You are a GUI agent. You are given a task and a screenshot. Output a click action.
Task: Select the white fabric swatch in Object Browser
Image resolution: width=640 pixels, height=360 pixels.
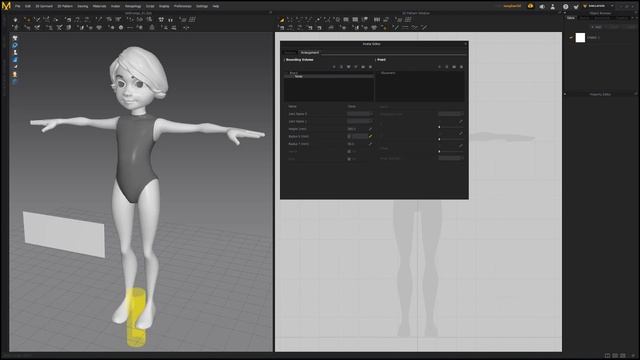click(580, 38)
